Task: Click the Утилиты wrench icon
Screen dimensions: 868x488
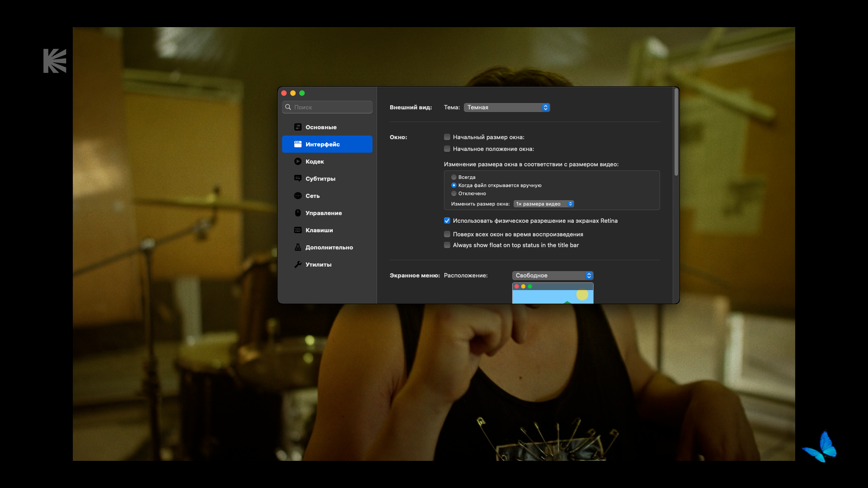Action: (297, 264)
